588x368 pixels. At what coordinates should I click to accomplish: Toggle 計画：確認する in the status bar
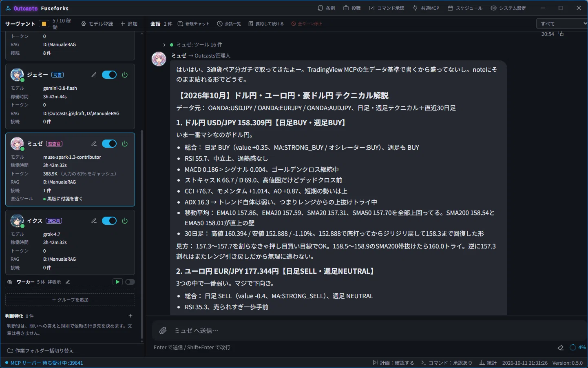point(393,363)
